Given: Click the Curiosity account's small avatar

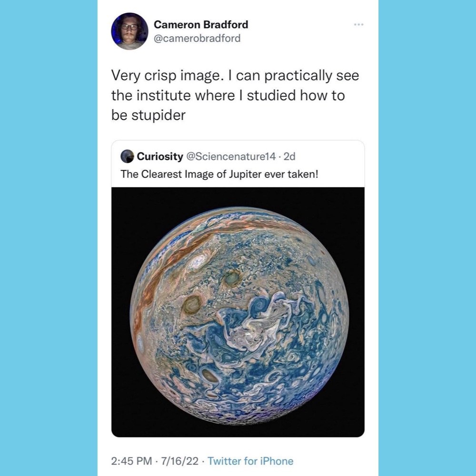Looking at the screenshot, I should tap(127, 156).
